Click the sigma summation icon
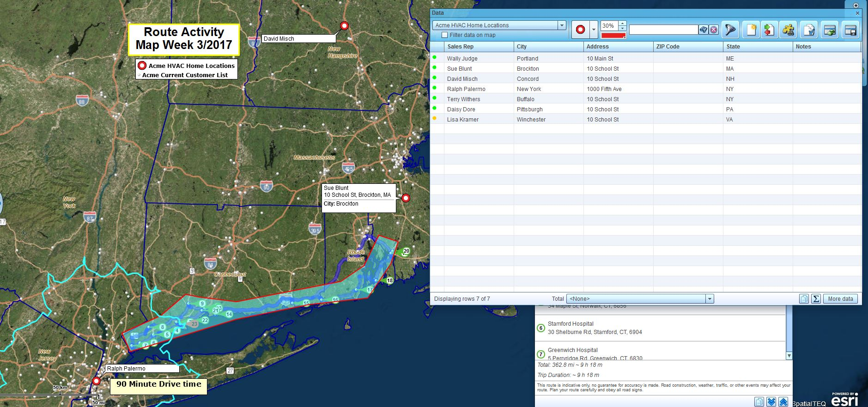The image size is (868, 407). tap(816, 299)
